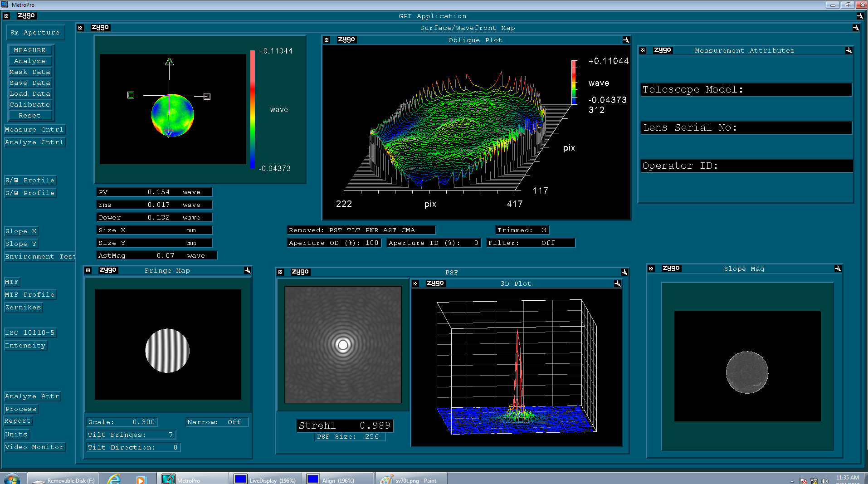Click the Aperture ID (%) field
The image size is (868, 484).
(434, 243)
